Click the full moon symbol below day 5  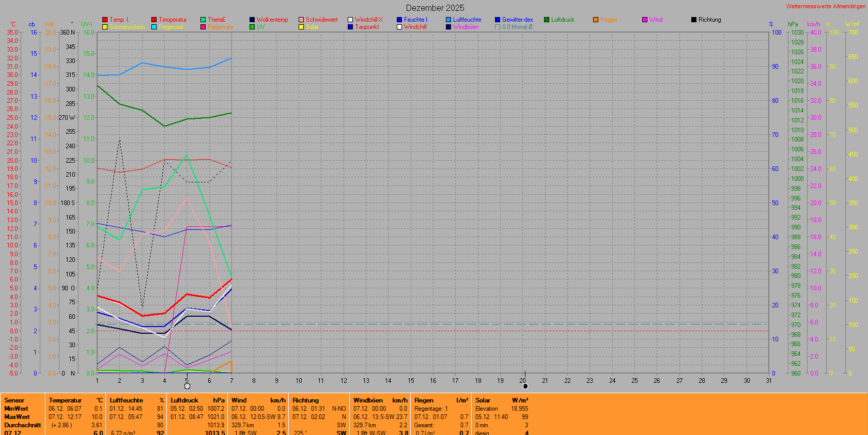coord(187,386)
